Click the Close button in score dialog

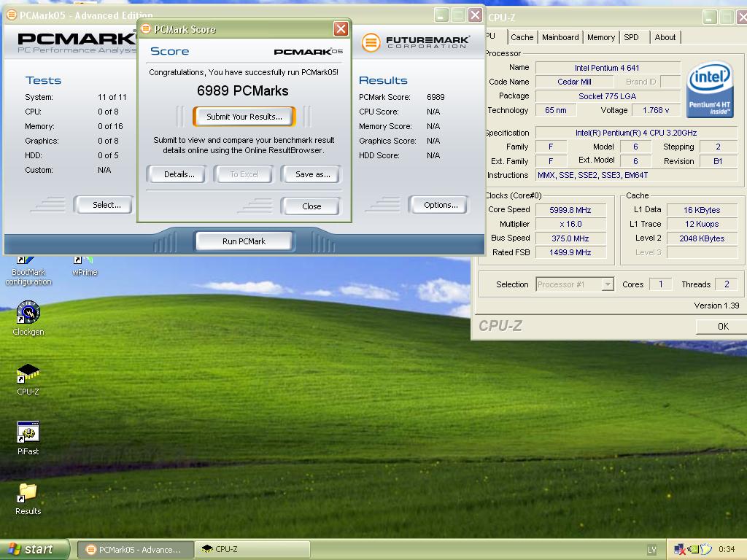point(311,206)
